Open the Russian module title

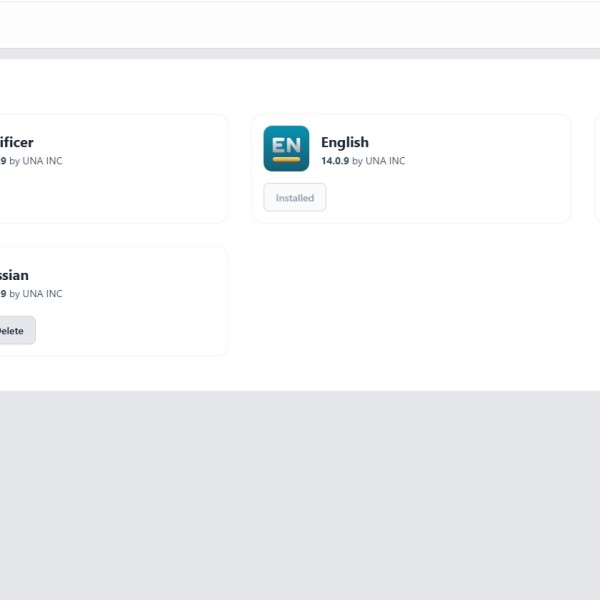coord(14,275)
